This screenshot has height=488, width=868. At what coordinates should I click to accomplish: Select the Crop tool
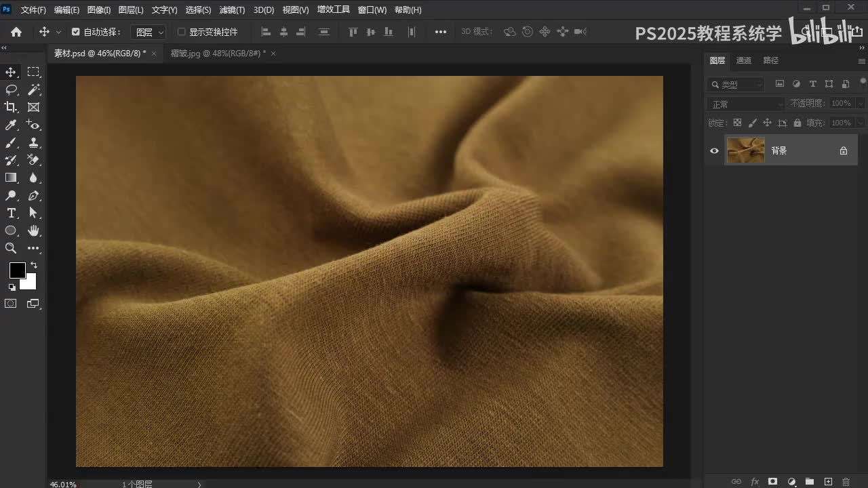pyautogui.click(x=11, y=107)
